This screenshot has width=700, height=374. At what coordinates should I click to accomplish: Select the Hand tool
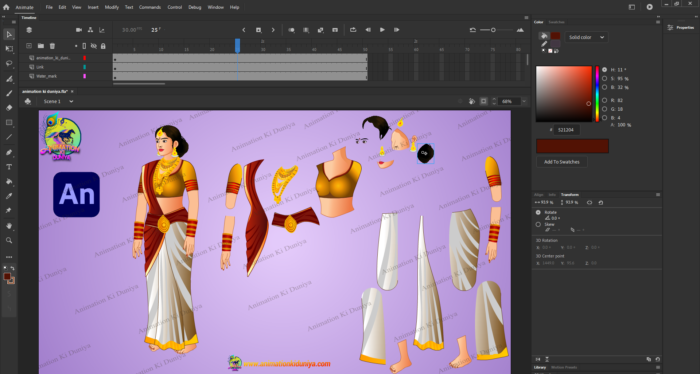point(9,226)
